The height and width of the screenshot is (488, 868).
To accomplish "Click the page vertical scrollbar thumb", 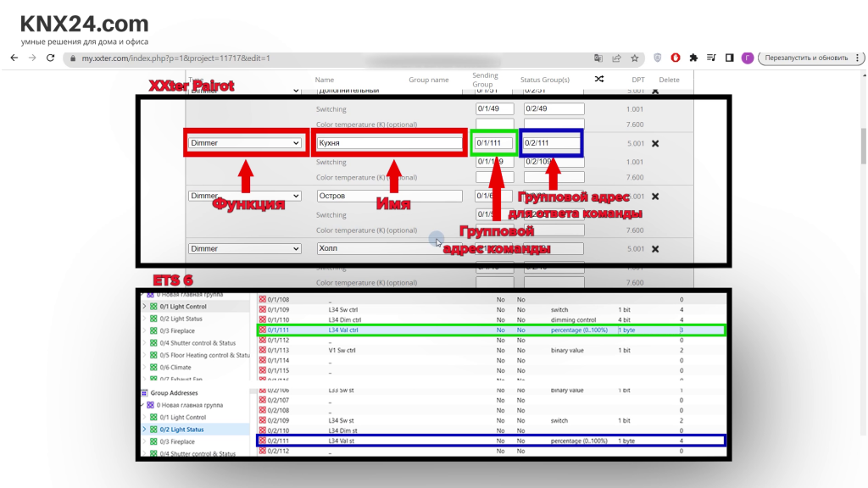I will pos(864,147).
